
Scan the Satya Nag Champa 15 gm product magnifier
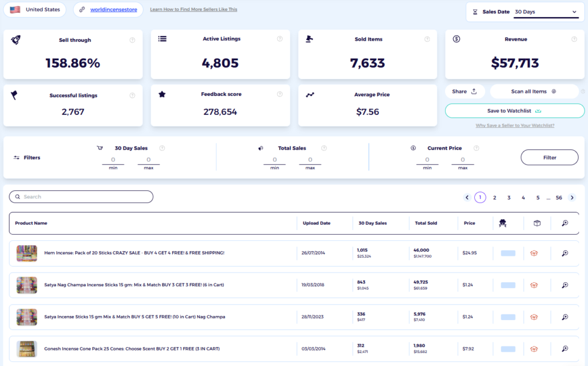[565, 285]
